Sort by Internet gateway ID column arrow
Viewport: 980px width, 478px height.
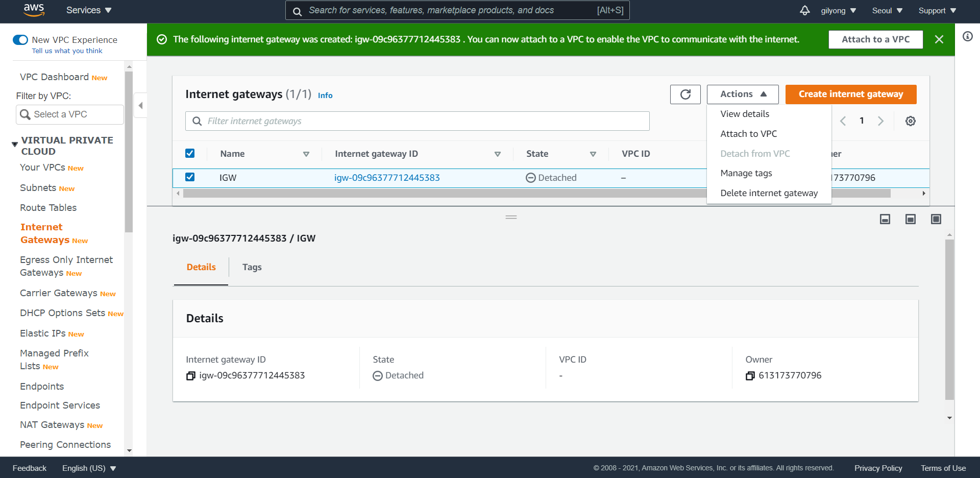coord(498,154)
